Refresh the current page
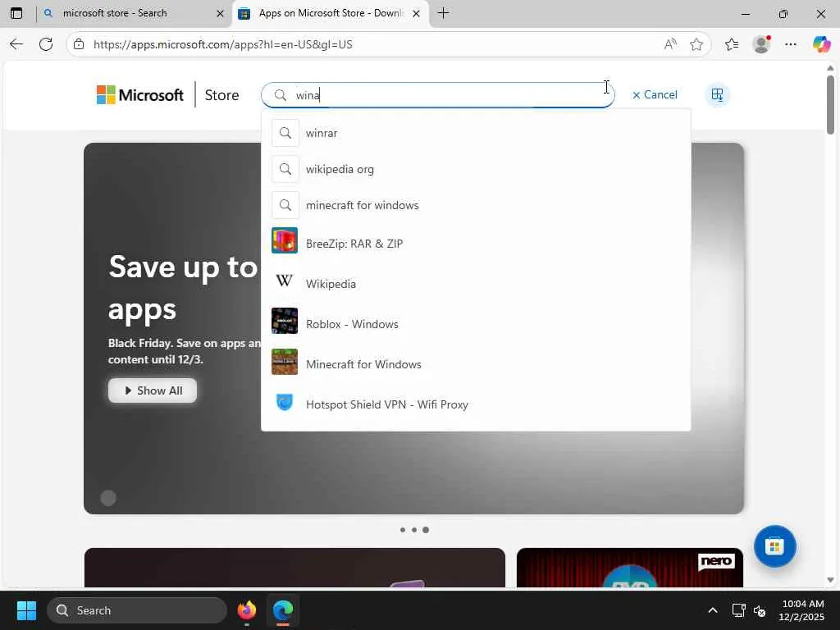Image resolution: width=840 pixels, height=630 pixels. pos(46,44)
